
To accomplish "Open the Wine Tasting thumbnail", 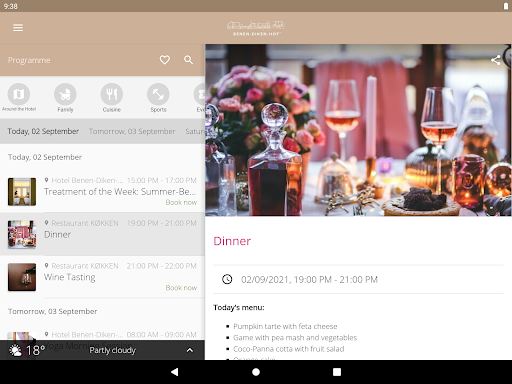I will coord(22,277).
